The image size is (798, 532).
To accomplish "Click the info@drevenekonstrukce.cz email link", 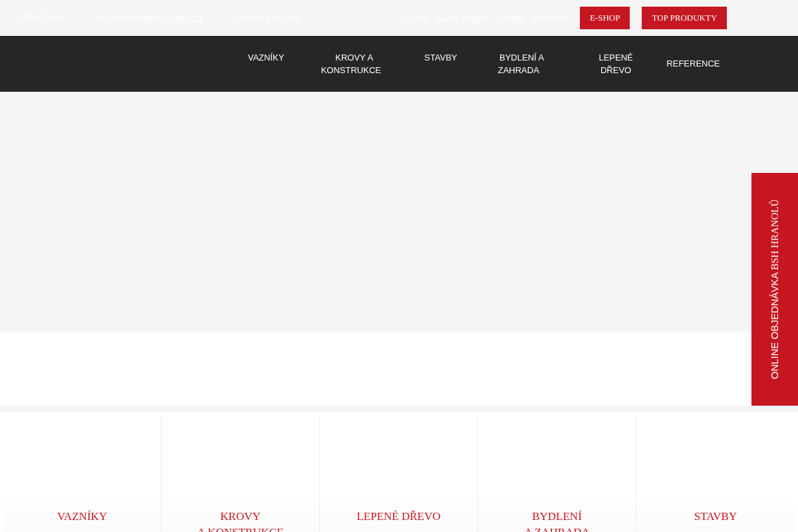I will pyautogui.click(x=149, y=18).
